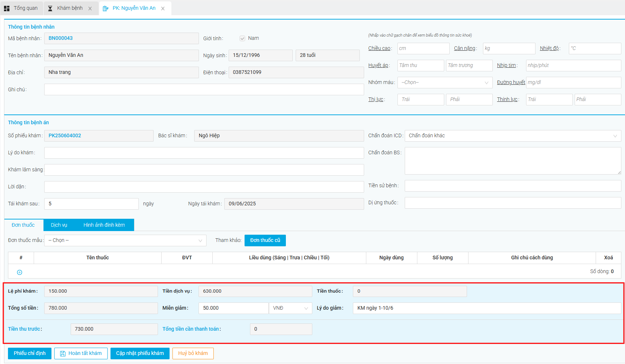Click the Lời dặn field
The width and height of the screenshot is (625, 364).
pos(204,187)
